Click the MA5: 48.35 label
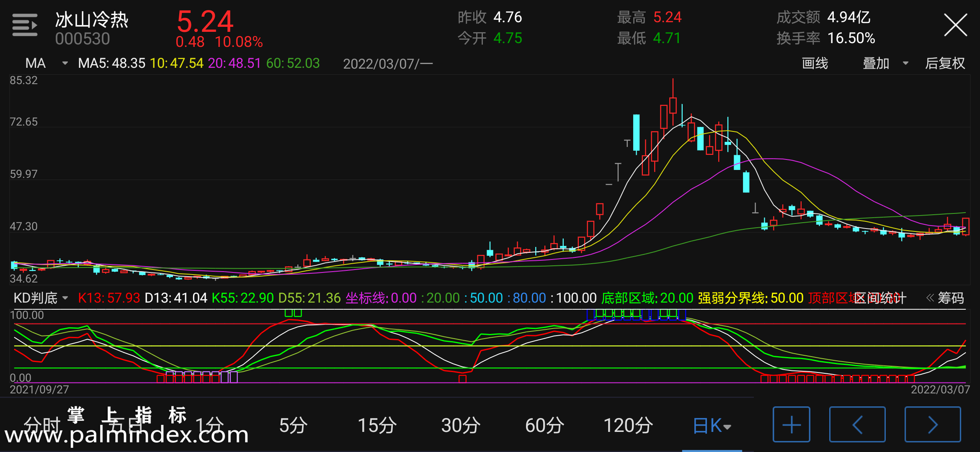The width and height of the screenshot is (980, 452). point(111,63)
